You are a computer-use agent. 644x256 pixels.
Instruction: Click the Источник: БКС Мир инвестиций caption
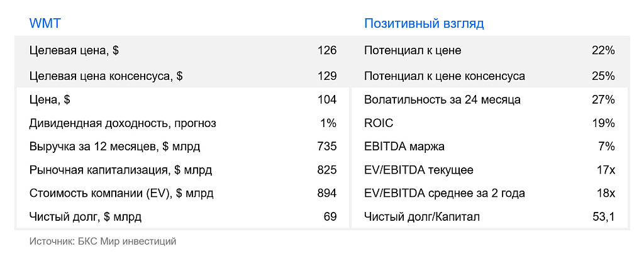click(103, 241)
